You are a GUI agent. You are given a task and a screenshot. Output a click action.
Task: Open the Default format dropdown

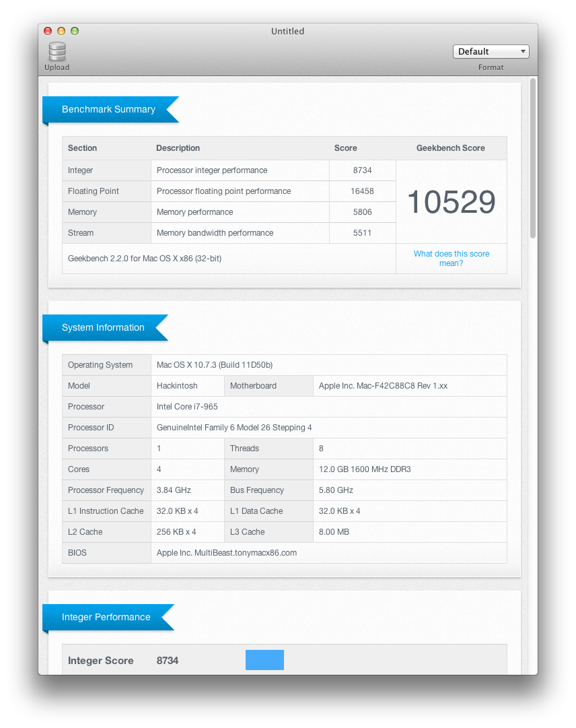pyautogui.click(x=491, y=52)
